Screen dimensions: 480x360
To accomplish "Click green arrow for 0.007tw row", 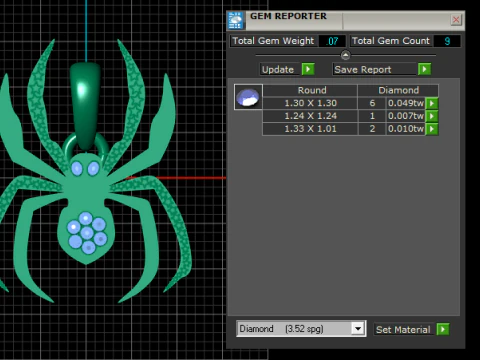I will pos(432,116).
